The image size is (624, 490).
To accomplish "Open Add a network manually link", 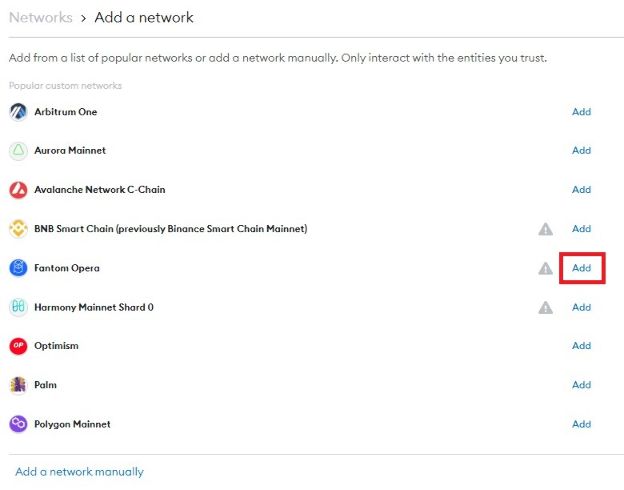I will [x=79, y=472].
